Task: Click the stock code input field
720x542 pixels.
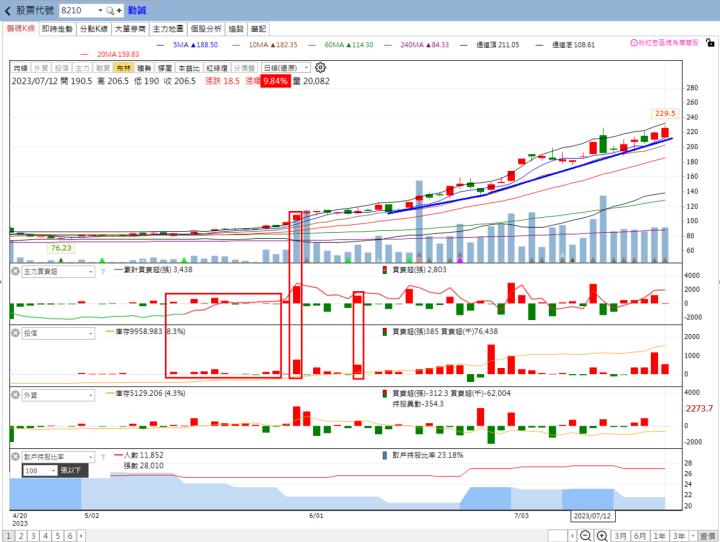Action: click(x=78, y=10)
